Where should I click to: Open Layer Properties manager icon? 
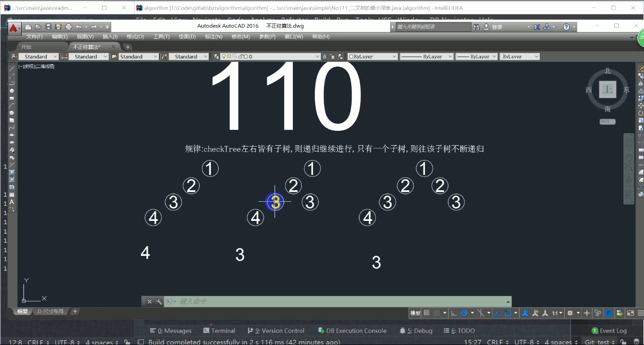[216, 57]
